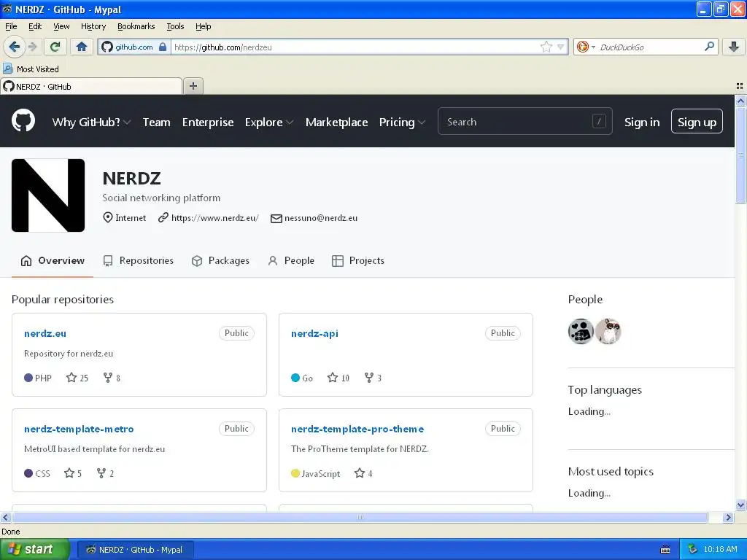Open the nerdz-template-metro repository link
This screenshot has width=747, height=560.
[x=79, y=429]
